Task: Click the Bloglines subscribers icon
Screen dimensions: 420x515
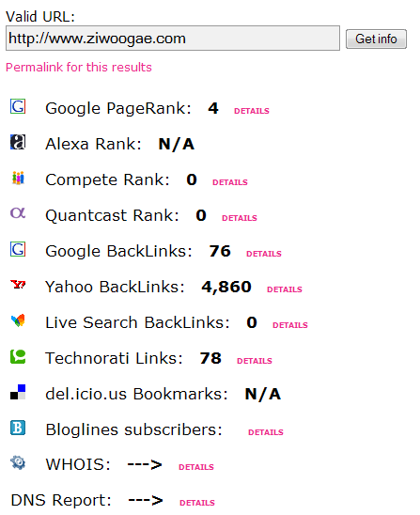Action: point(18,428)
